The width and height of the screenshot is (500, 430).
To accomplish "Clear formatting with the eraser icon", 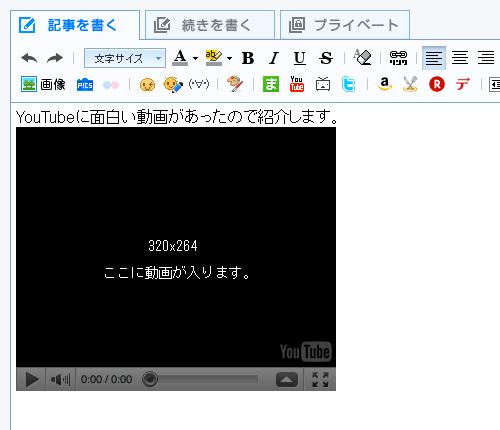I will (362, 58).
